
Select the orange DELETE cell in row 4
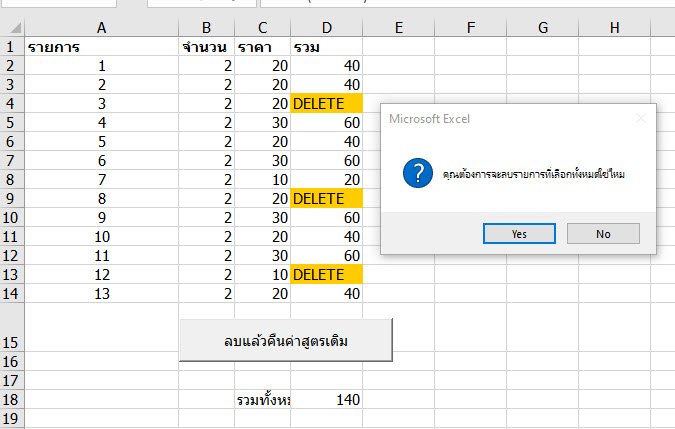pyautogui.click(x=326, y=104)
